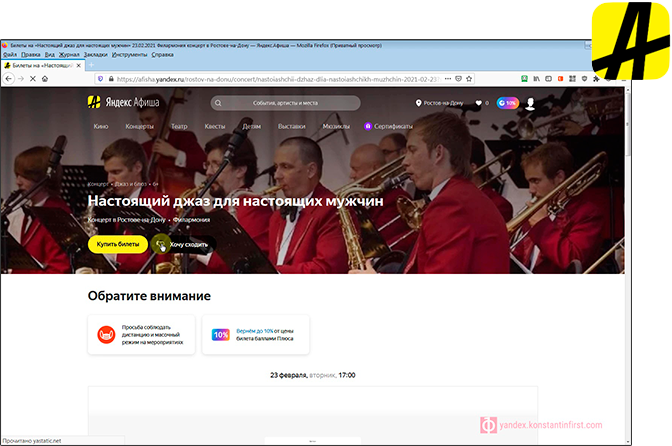Go to the Театр section
672x446 pixels.
pos(179,126)
